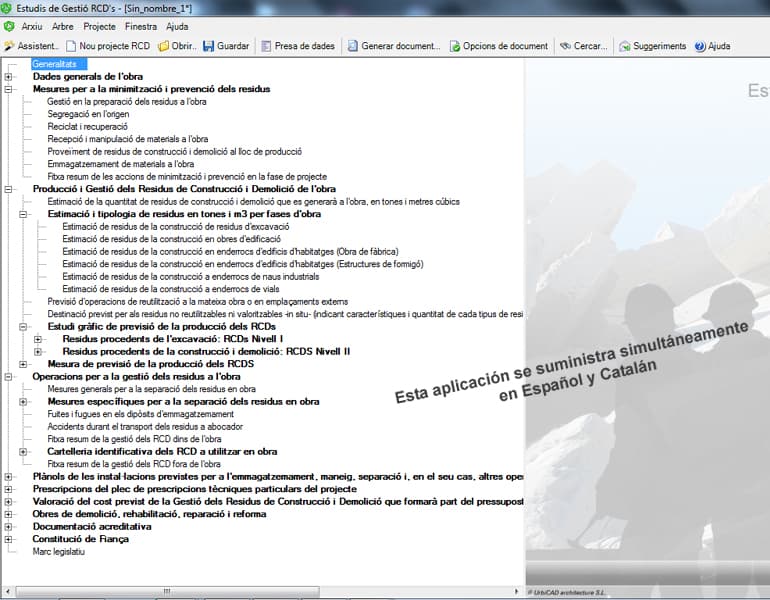The height and width of the screenshot is (600, 770).
Task: Click Generar document button
Action: coord(394,46)
